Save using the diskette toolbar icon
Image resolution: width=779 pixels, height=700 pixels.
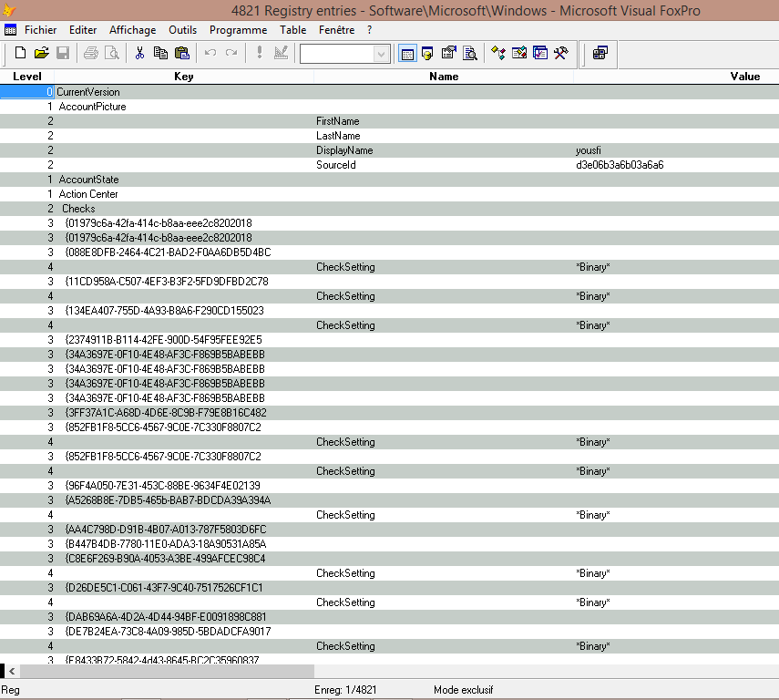pos(64,53)
